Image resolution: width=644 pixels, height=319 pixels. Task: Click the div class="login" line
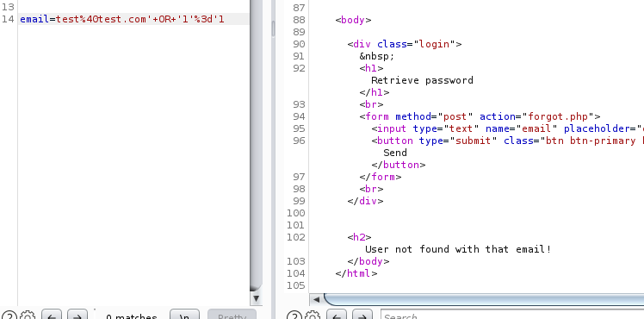click(x=405, y=44)
